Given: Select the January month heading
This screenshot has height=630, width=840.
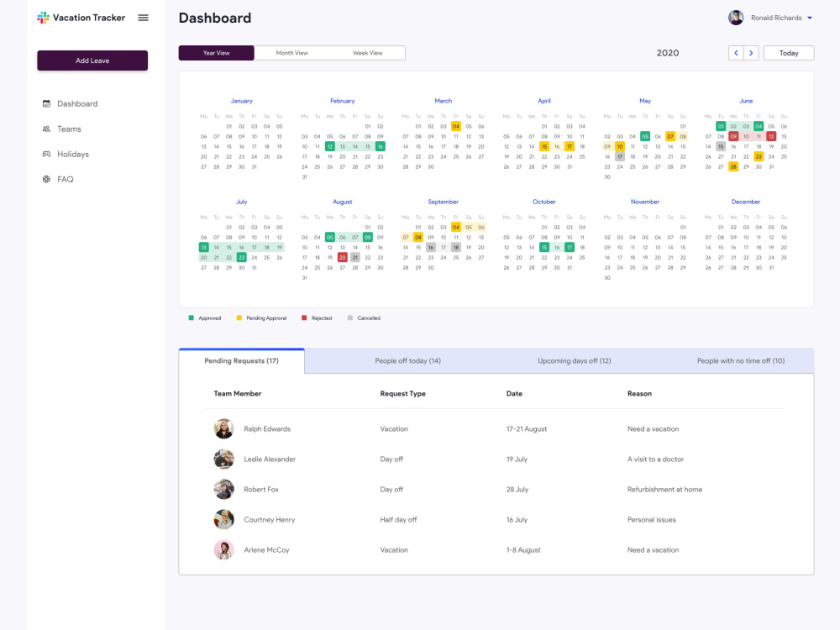Looking at the screenshot, I should click(242, 102).
